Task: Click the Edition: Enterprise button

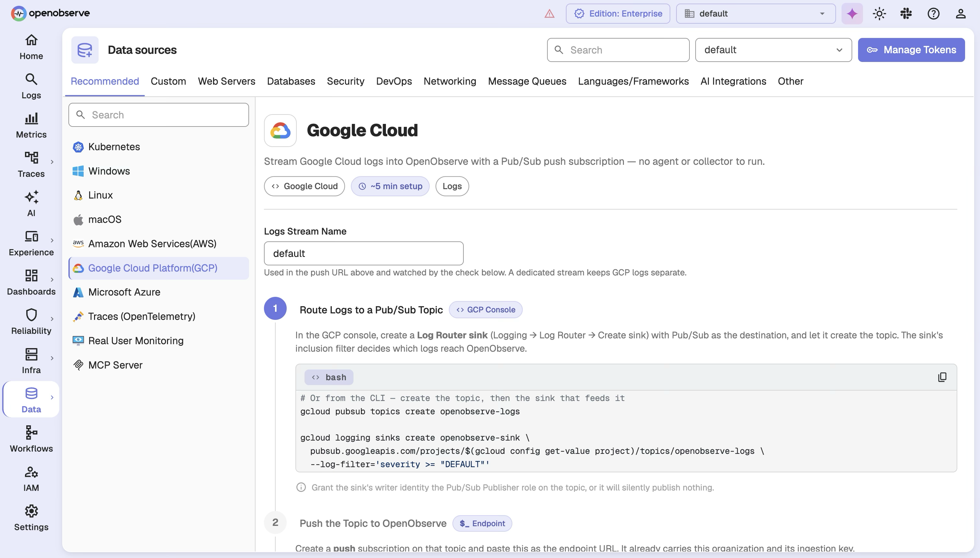Action: tap(618, 14)
